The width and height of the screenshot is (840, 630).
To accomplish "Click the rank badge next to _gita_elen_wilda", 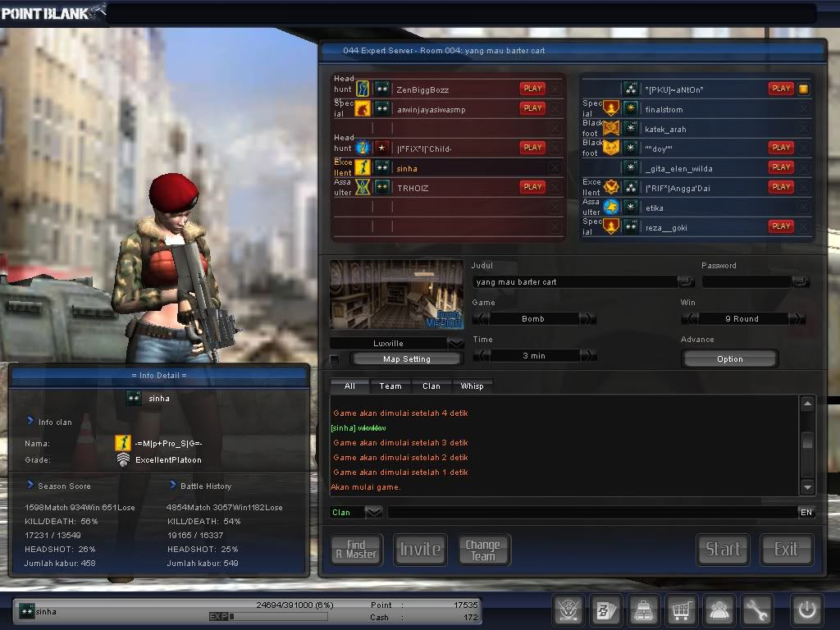I will pos(631,167).
